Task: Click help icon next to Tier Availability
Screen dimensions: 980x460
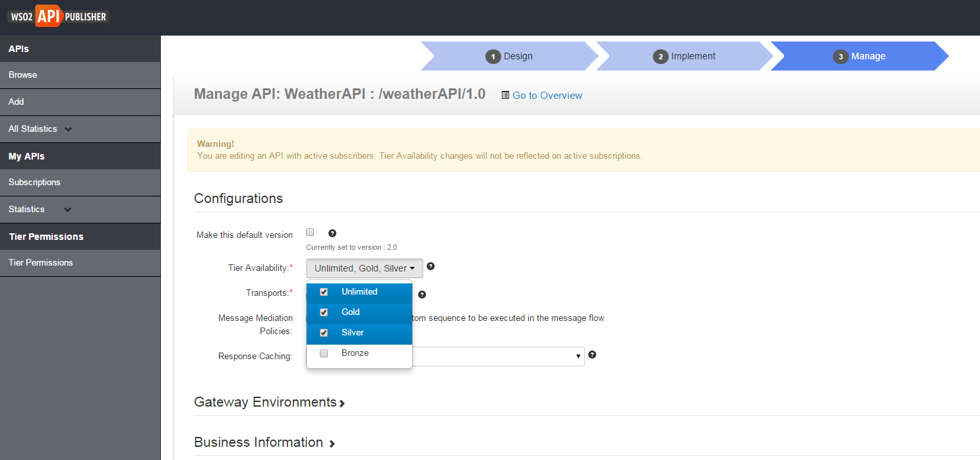Action: (x=431, y=267)
